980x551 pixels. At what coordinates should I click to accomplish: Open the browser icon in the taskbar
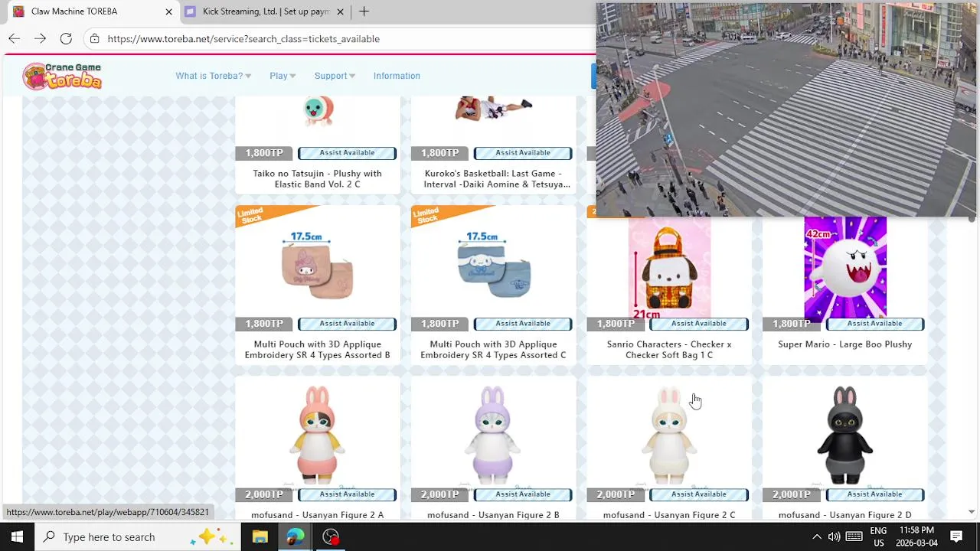coord(295,536)
